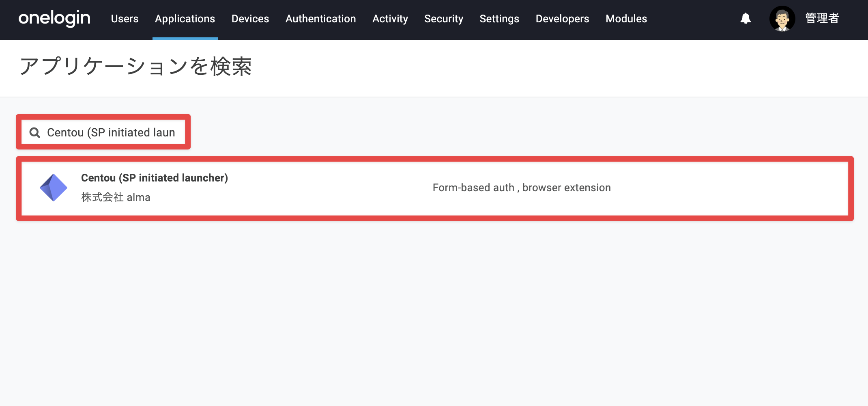Open the Devices menu
Screen dimensions: 868x406
(x=250, y=19)
